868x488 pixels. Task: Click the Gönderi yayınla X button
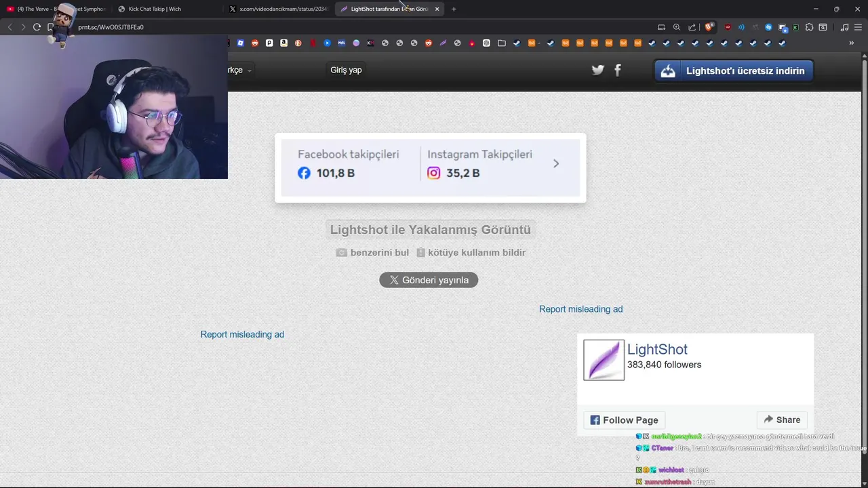[x=429, y=280]
